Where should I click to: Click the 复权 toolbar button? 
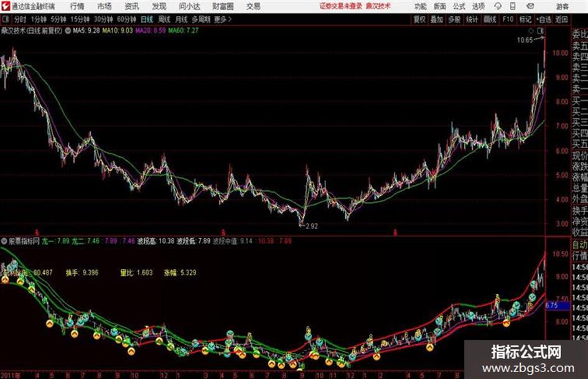click(x=419, y=19)
